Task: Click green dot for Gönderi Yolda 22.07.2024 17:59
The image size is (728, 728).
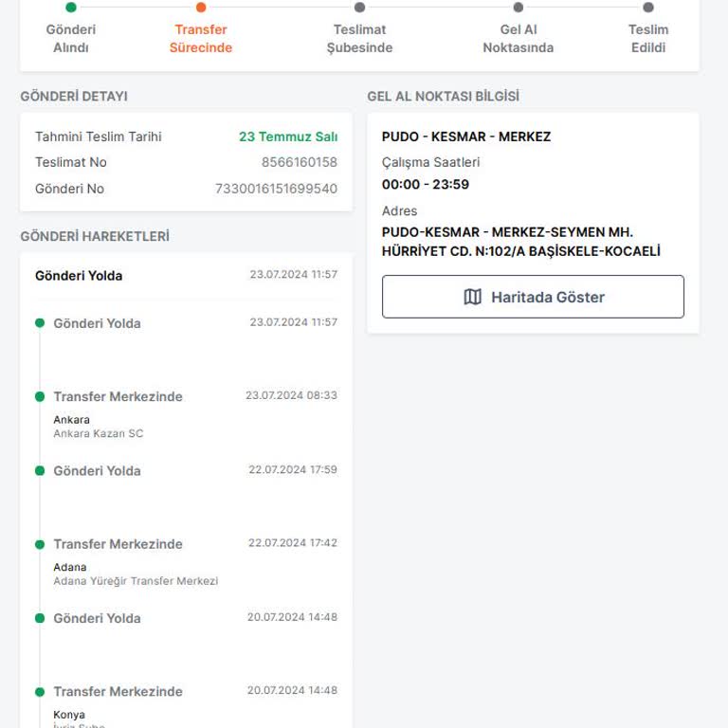Action: 40,471
